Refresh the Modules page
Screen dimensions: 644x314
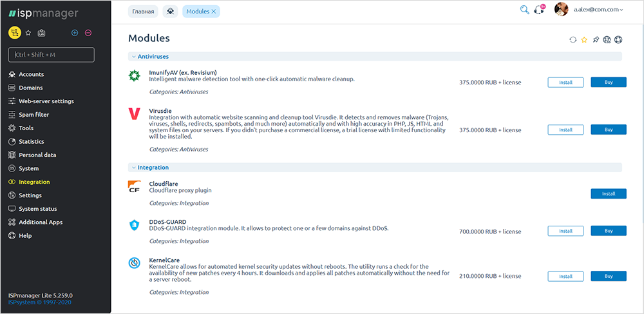(x=573, y=40)
